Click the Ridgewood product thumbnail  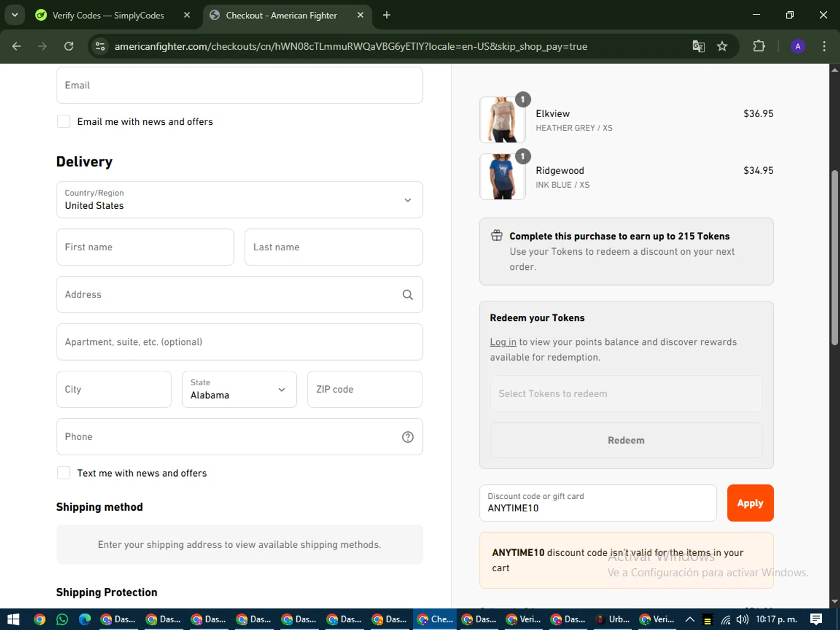point(502,177)
